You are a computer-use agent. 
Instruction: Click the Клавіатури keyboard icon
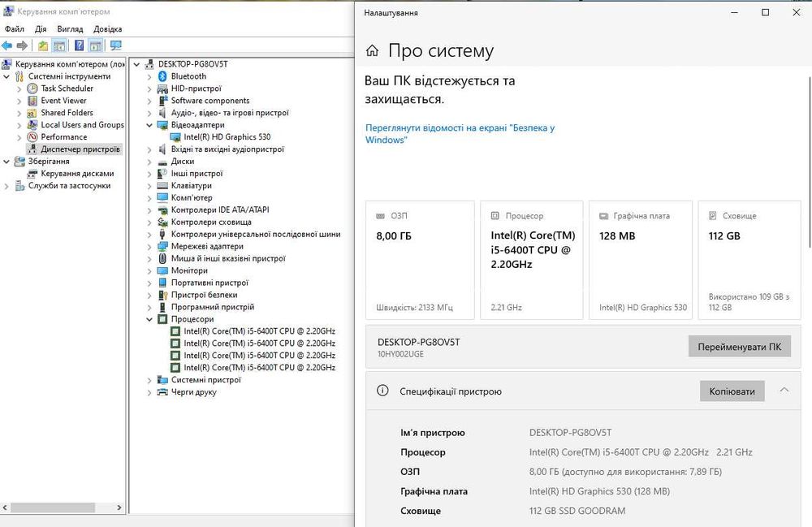point(162,185)
